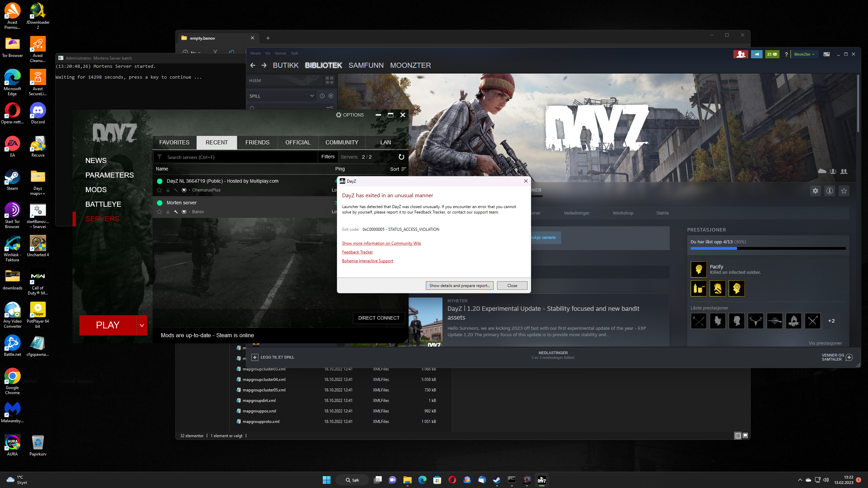Open the OFFICIAL server tab
This screenshot has height=488, width=868.
coord(298,142)
